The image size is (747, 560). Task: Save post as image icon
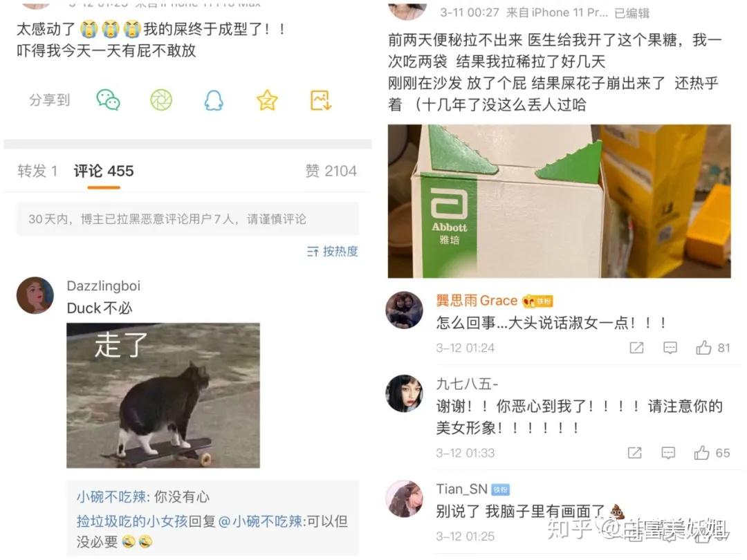tap(321, 100)
